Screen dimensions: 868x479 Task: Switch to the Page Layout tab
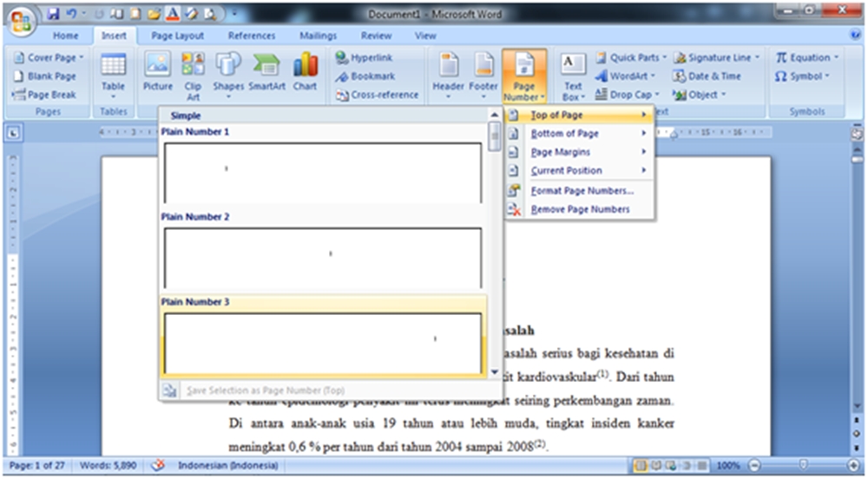point(178,36)
